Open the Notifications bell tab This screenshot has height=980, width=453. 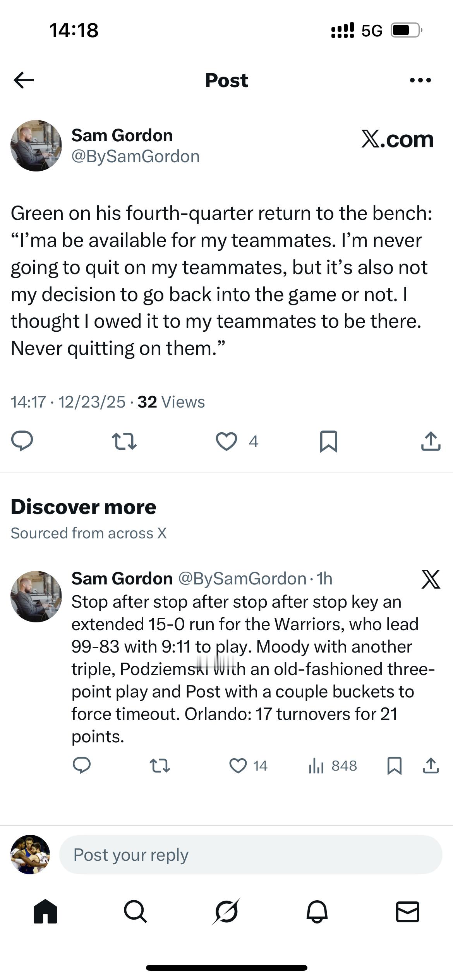click(317, 911)
